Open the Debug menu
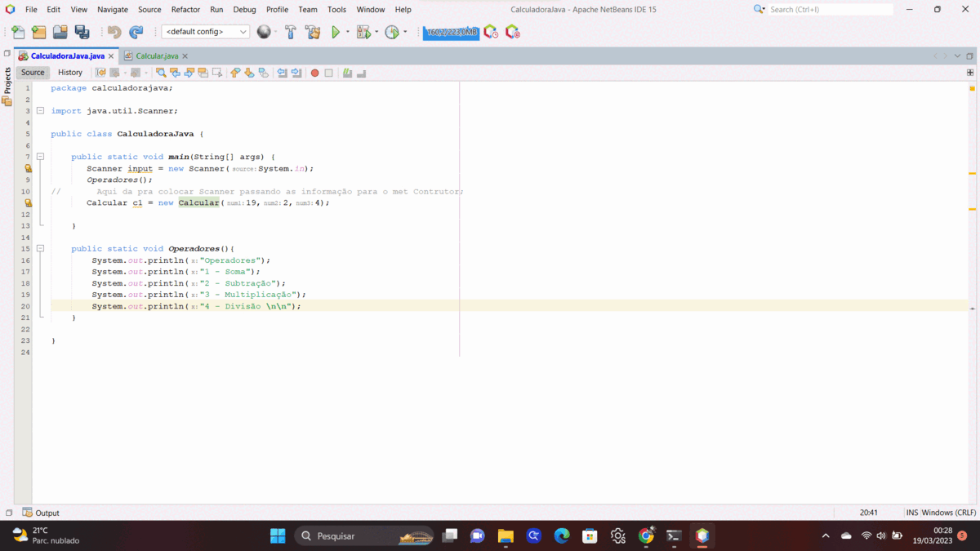This screenshot has width=980, height=551. point(244,10)
